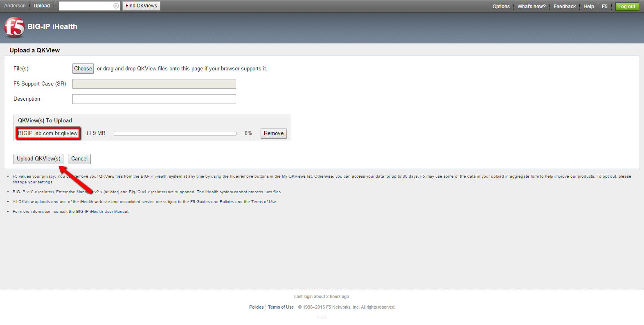This screenshot has height=325, width=644.
Task: Remove the queued QKView file
Action: [x=273, y=133]
